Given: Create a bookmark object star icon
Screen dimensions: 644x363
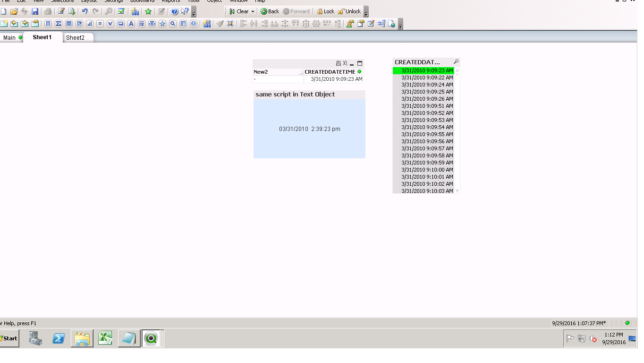Looking at the screenshot, I should tap(162, 24).
